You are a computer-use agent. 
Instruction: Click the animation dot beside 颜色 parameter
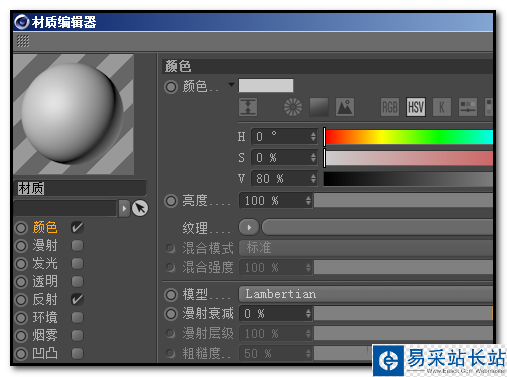(x=171, y=87)
